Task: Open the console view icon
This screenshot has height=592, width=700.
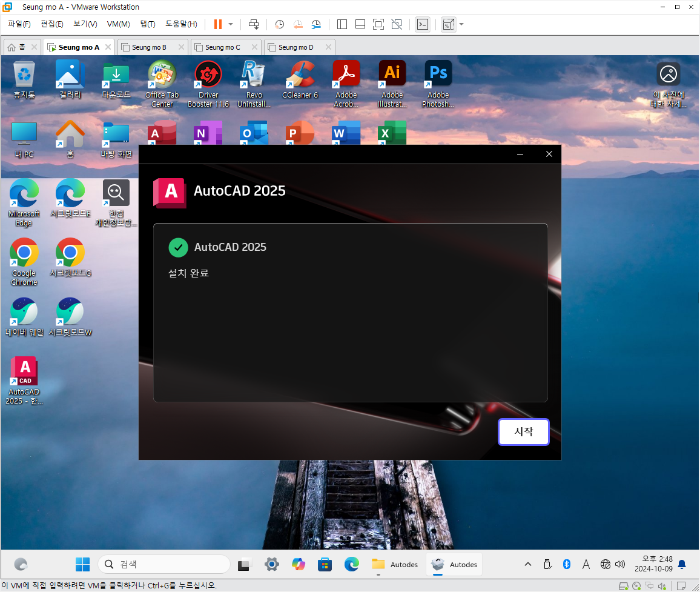Action: pos(422,24)
